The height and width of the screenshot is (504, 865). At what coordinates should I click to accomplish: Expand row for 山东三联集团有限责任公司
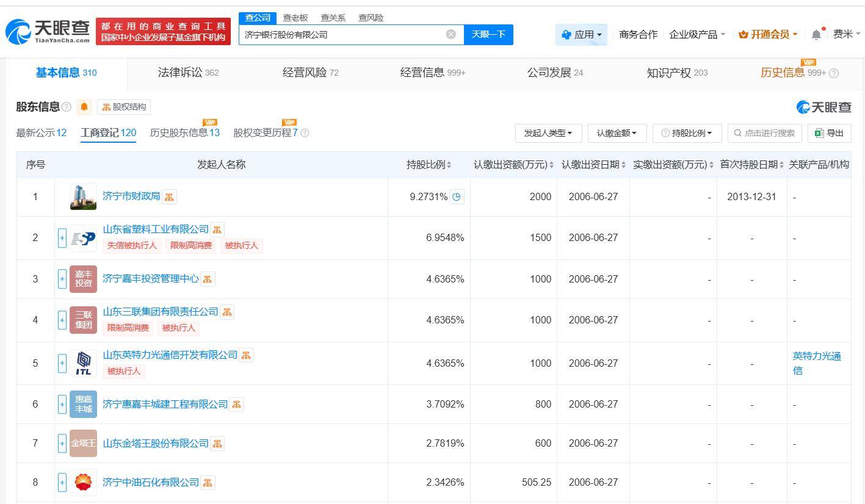(62, 320)
